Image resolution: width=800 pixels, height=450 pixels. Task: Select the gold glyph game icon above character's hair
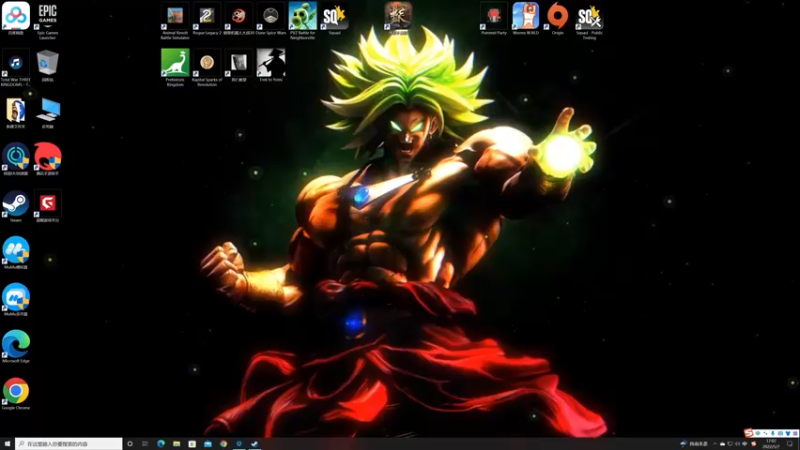(x=398, y=18)
